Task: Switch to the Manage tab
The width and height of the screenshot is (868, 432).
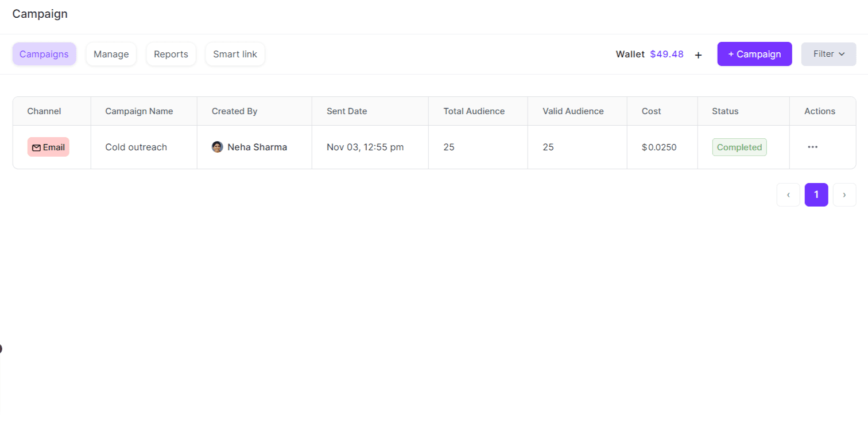Action: [x=111, y=54]
